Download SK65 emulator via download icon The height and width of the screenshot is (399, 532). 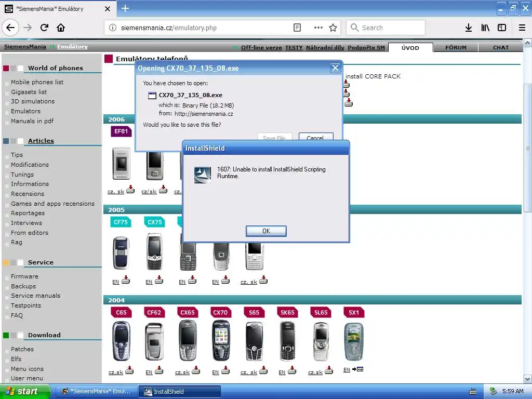(x=292, y=370)
